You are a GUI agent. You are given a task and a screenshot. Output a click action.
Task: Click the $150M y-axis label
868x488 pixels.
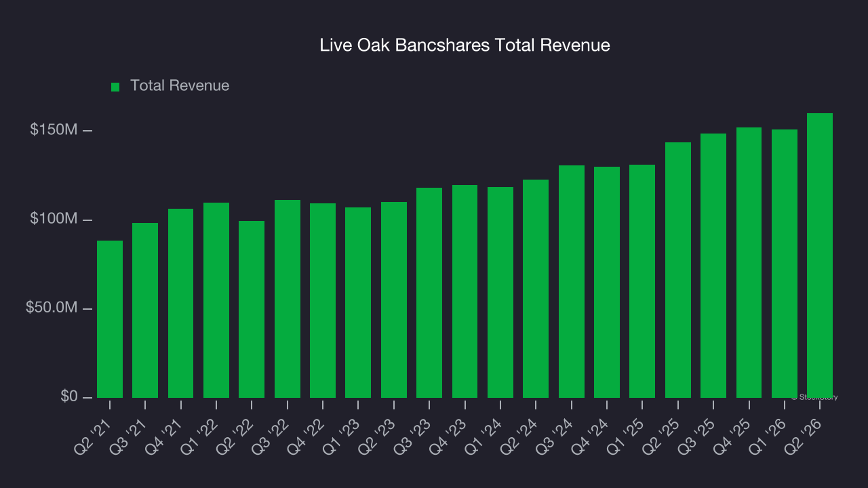(54, 130)
